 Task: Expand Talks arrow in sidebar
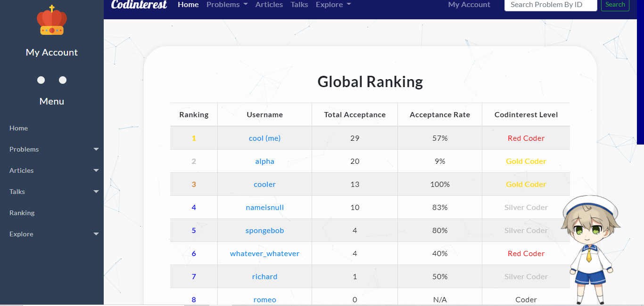pos(96,192)
